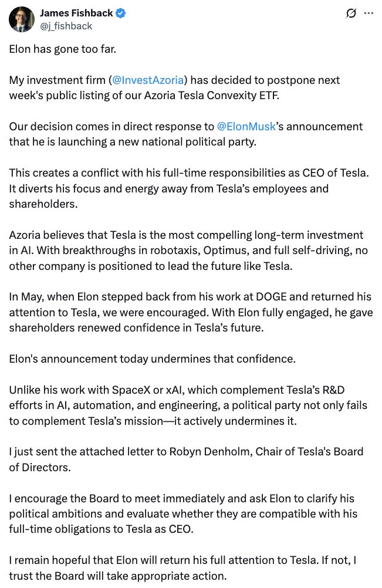Click the 'Elon has gone too far.' line

click(x=63, y=49)
